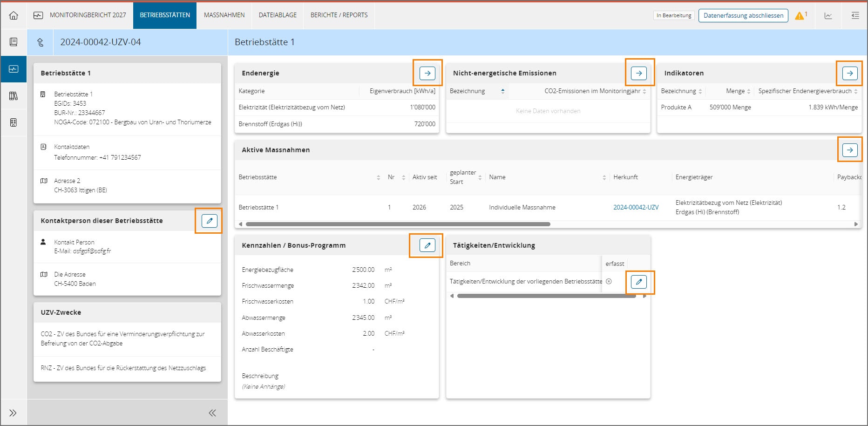Click the warning triangle alert icon
The width and height of the screenshot is (868, 426).
800,16
